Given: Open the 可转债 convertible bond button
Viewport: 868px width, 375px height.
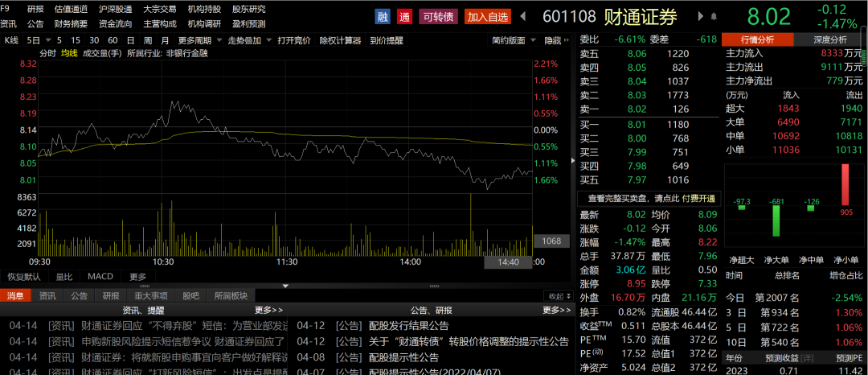Looking at the screenshot, I should tap(439, 17).
